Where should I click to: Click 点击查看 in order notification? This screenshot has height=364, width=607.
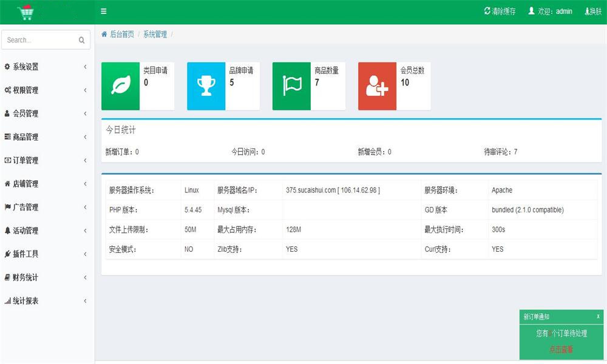pos(561,349)
